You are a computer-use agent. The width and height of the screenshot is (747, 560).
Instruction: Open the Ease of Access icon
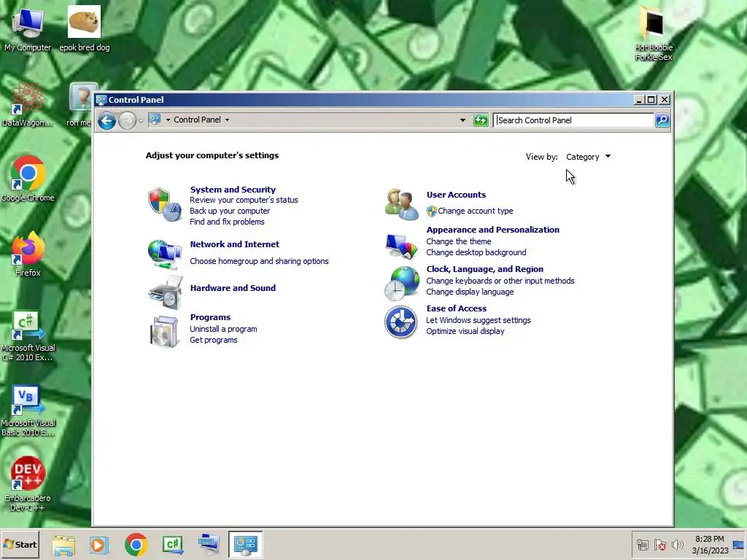400,322
